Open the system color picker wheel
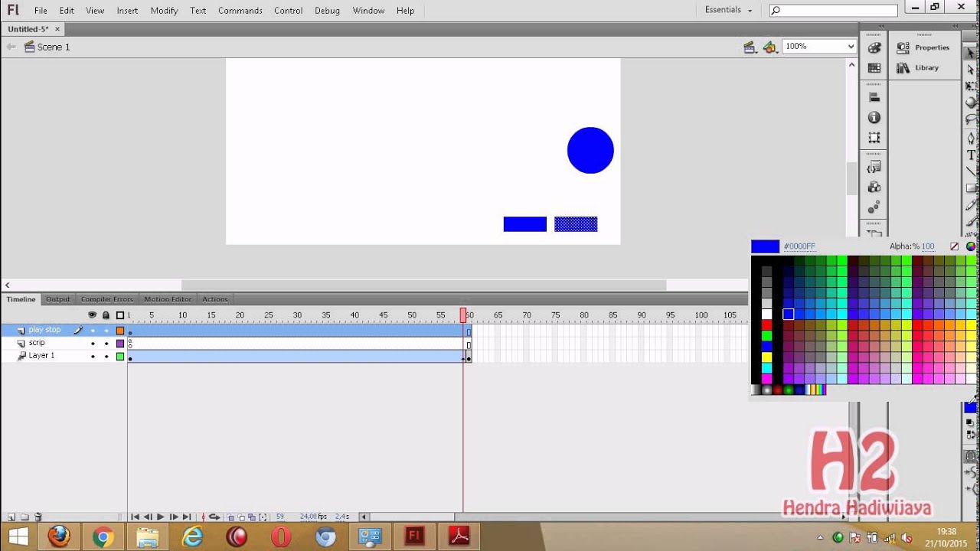This screenshot has height=551, width=980. [x=971, y=246]
